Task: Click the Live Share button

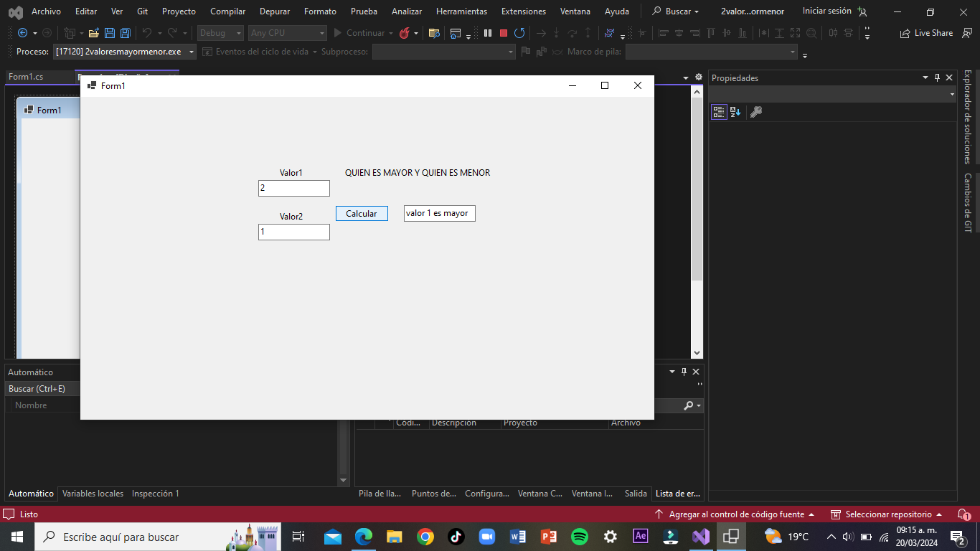Action: [927, 33]
